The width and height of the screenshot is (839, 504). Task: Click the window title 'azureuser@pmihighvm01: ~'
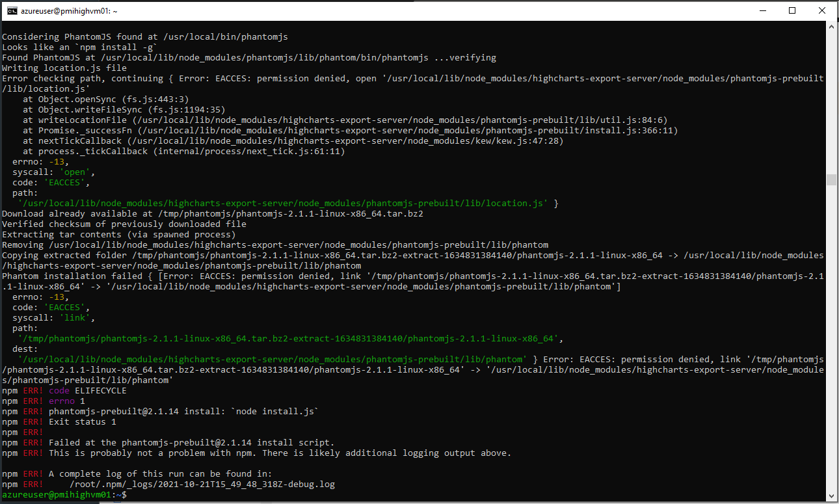point(70,11)
